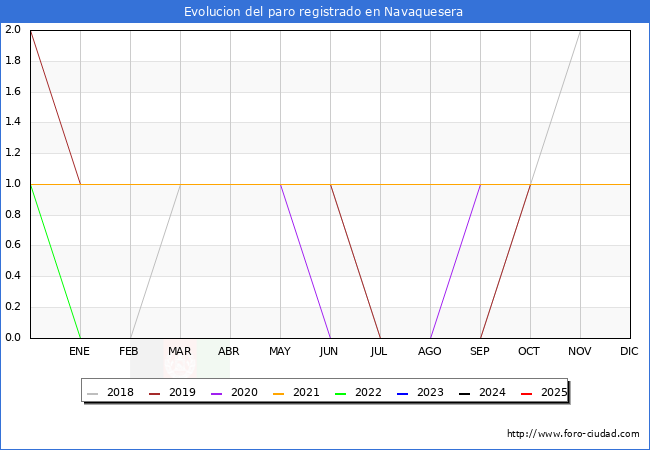The image size is (650, 450).
Task: Click the 1.4 y-axis value
Action: (x=13, y=122)
